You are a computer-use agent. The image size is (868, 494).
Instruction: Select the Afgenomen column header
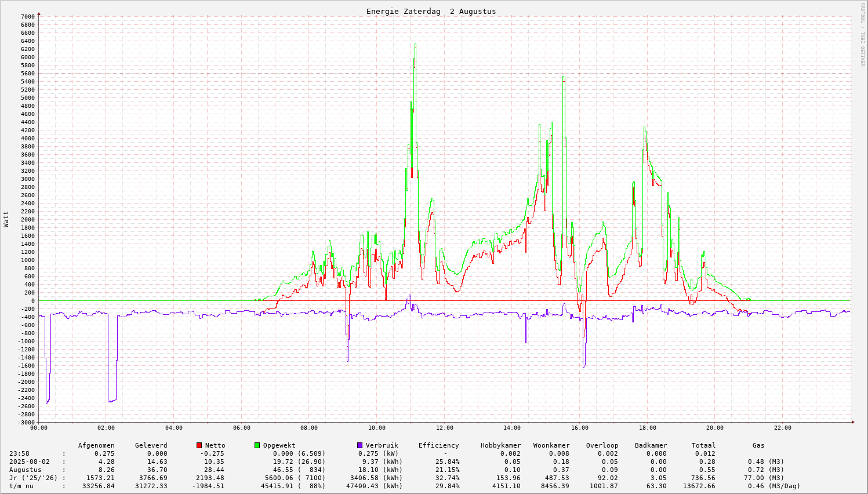click(x=96, y=445)
